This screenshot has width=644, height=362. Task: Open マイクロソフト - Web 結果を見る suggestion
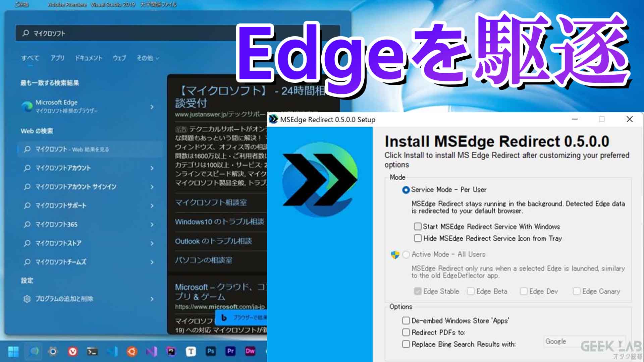[x=90, y=149]
